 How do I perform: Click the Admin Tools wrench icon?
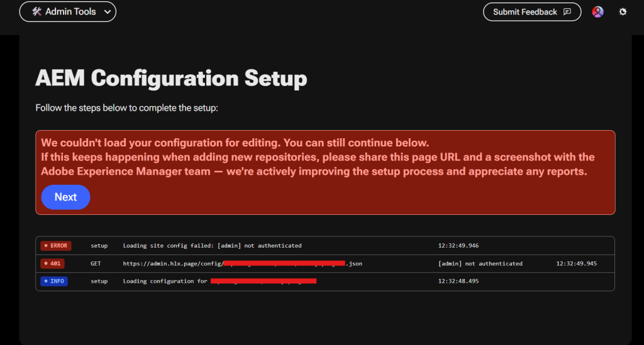pos(36,11)
